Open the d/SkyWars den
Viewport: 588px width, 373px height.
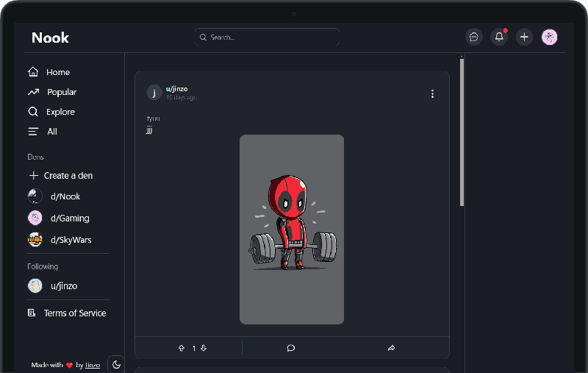(71, 240)
